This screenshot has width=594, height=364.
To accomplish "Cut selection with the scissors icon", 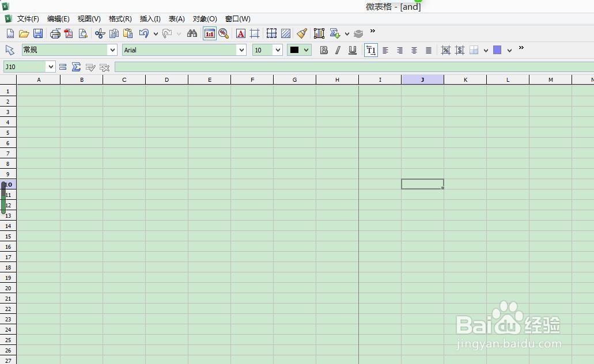I will click(x=100, y=34).
